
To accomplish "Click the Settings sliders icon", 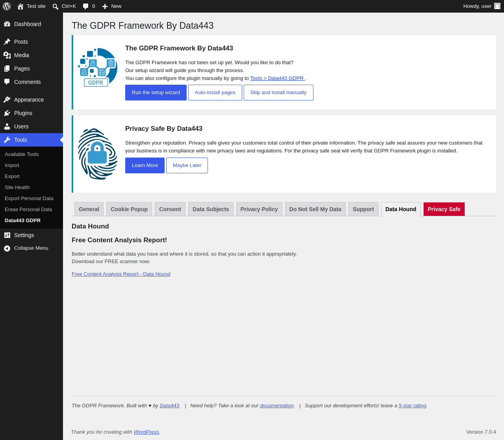I will tap(7, 235).
